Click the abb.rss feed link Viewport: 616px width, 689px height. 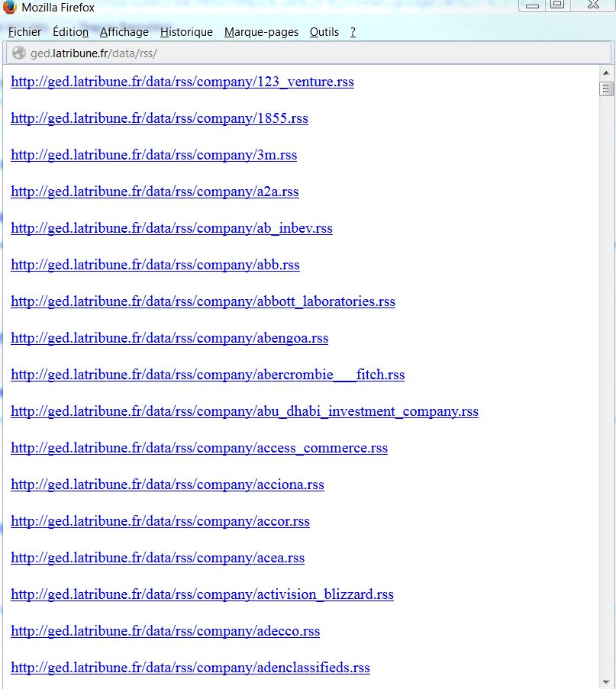pyautogui.click(x=155, y=265)
